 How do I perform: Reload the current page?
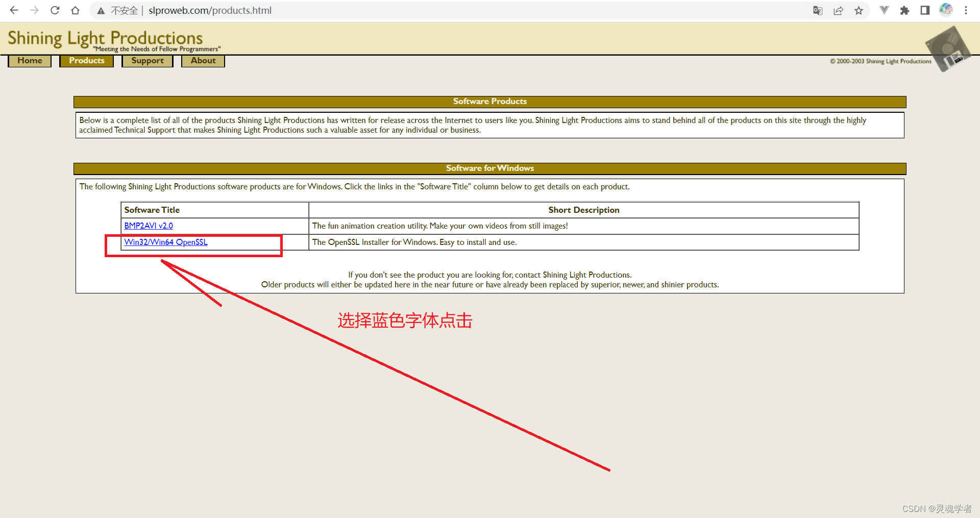55,10
